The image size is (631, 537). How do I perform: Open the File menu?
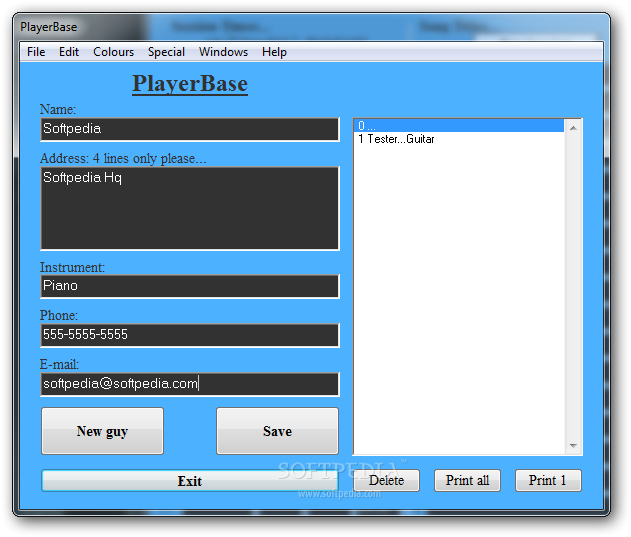(x=36, y=52)
